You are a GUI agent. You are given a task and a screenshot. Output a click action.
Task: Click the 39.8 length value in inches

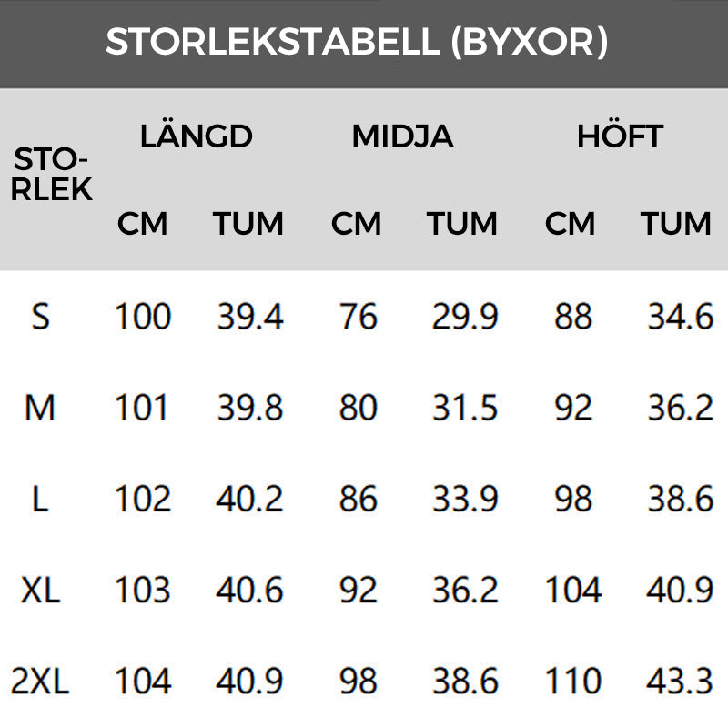[250, 409]
